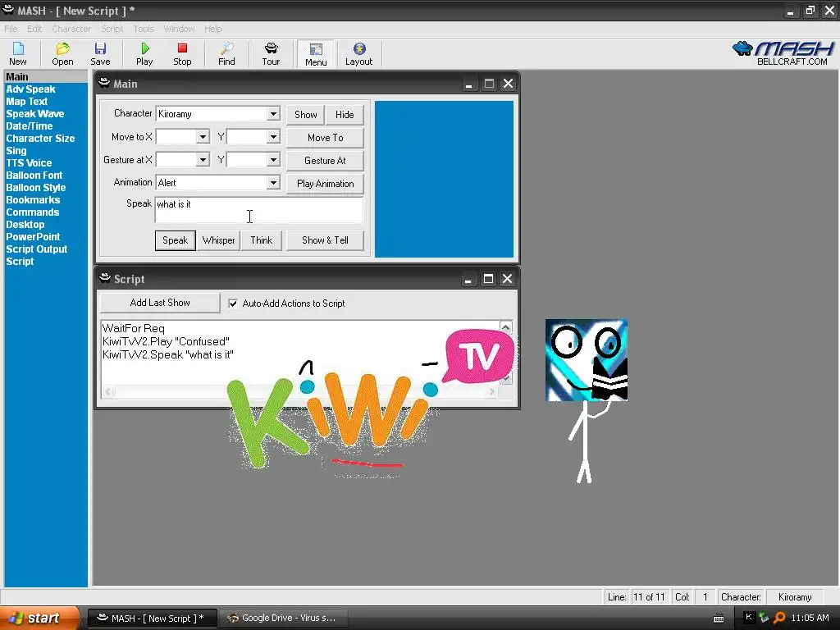Click in the Speak text field
This screenshot has width=840, height=630.
coord(258,210)
